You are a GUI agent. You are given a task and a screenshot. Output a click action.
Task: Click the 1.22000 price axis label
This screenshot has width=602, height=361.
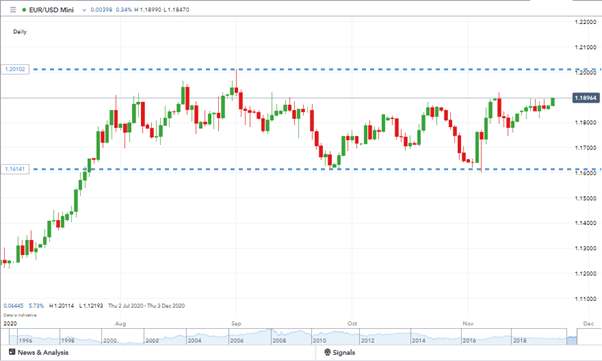[x=585, y=22]
